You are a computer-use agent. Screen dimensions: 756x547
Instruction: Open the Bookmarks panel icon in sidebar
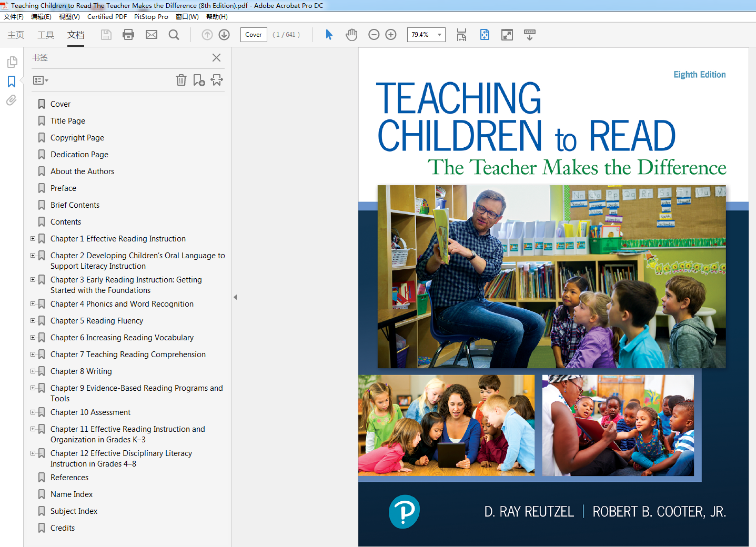[12, 82]
